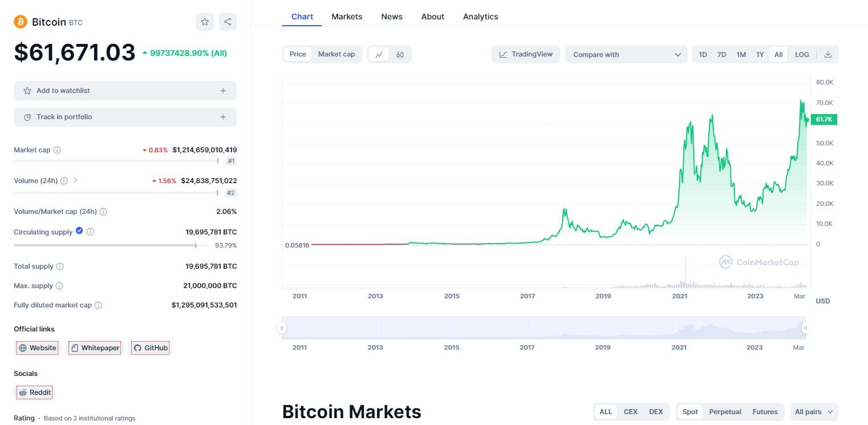Star Bitcoin using the favorite icon button
Viewport: 868px width, 425px height.
(205, 22)
